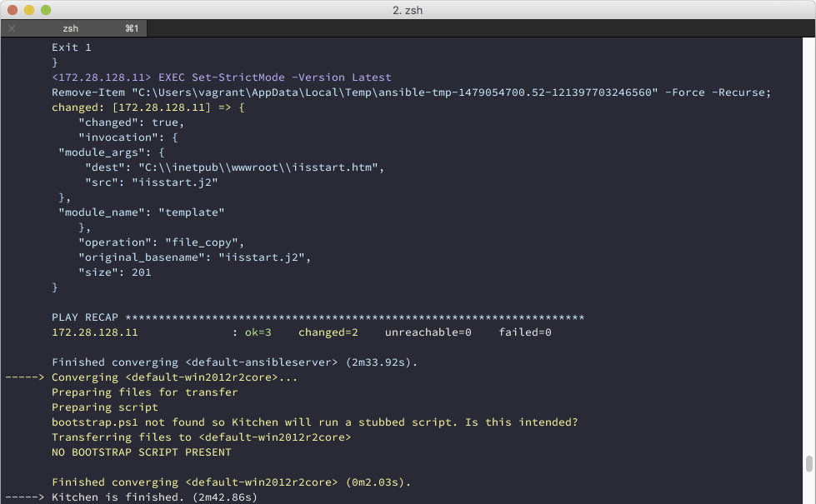Image resolution: width=816 pixels, height=504 pixels.
Task: Click 'unreachable=0' in the recap line
Action: [x=428, y=332]
